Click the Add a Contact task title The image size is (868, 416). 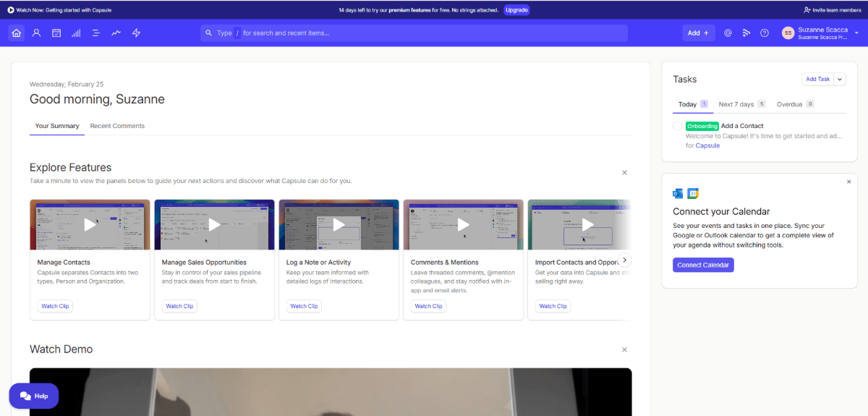(x=742, y=126)
